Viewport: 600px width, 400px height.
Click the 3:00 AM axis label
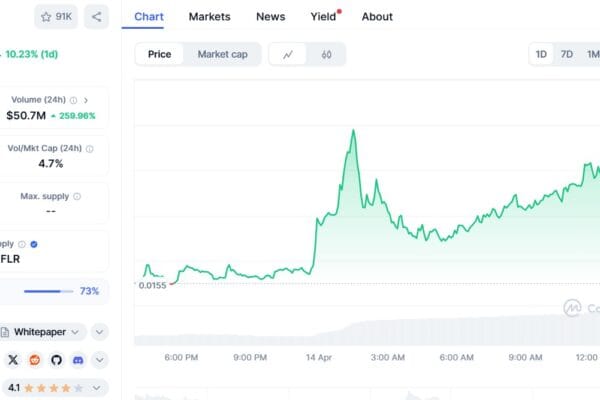[388, 358]
